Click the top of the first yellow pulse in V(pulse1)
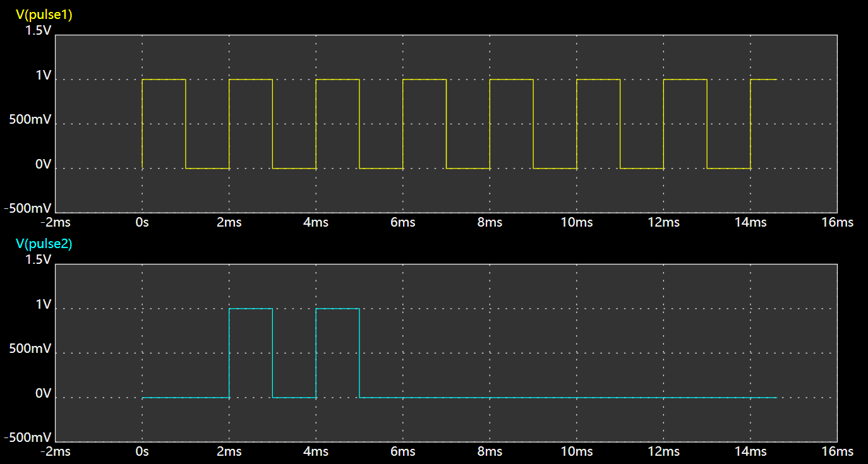The image size is (868, 464). tap(164, 80)
